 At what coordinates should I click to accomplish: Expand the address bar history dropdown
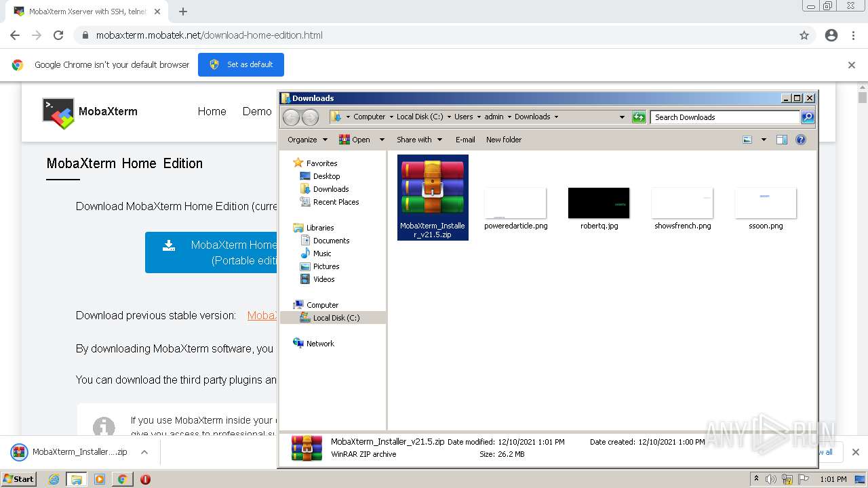[x=622, y=117]
